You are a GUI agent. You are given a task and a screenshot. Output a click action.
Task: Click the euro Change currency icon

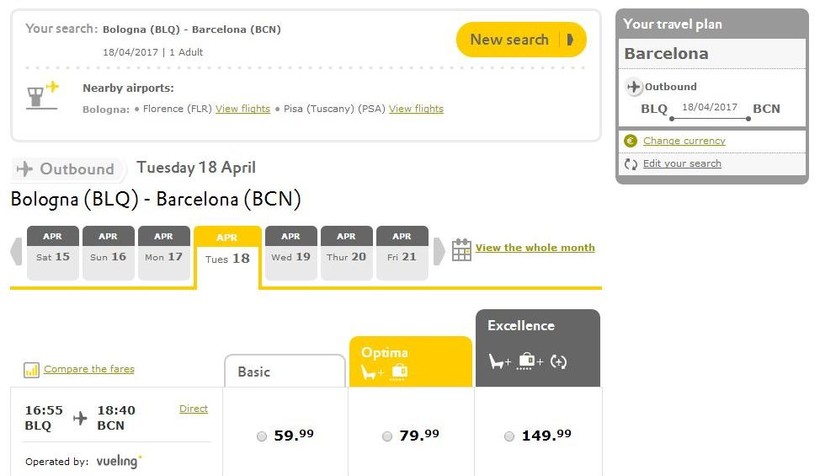tap(631, 141)
